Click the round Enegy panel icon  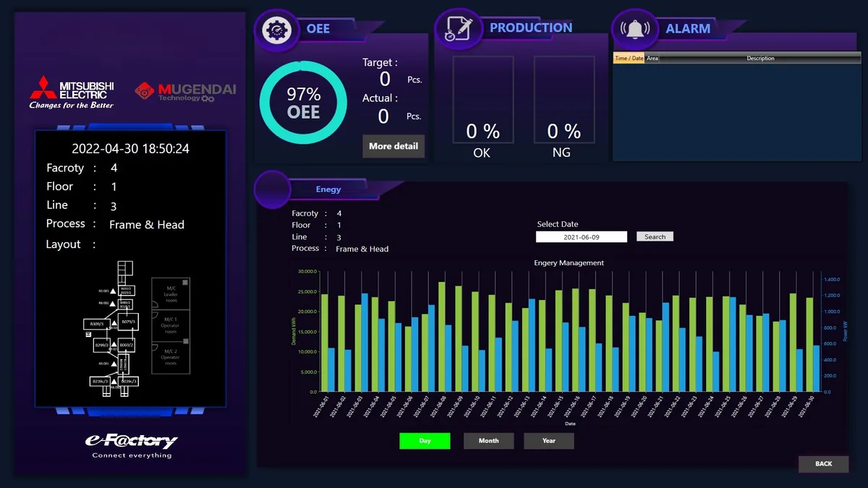tap(272, 189)
